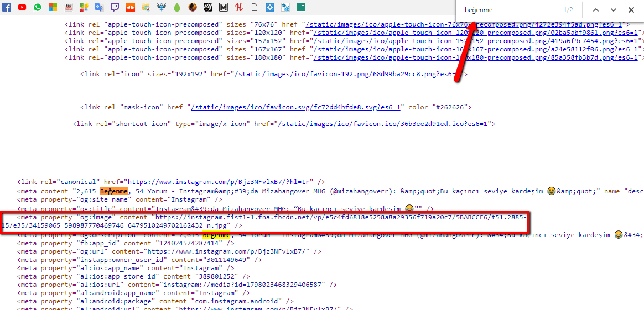This screenshot has height=310, width=644.
Task: Open the favicon.ico shortcut icon link
Action: coord(382,124)
